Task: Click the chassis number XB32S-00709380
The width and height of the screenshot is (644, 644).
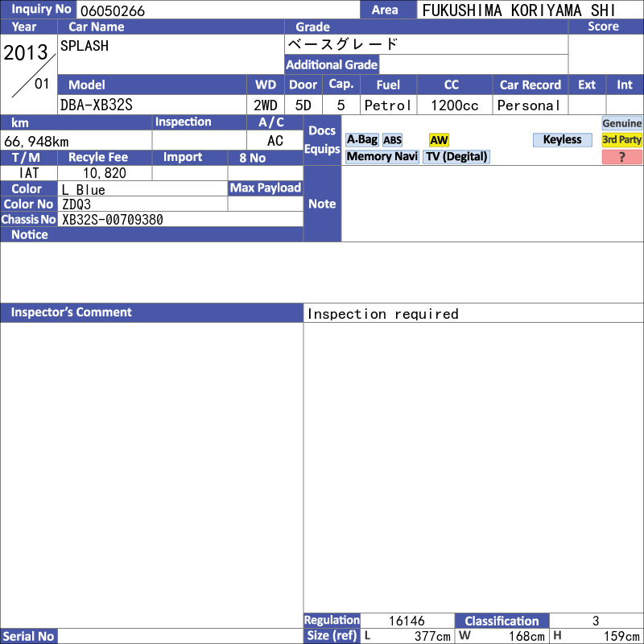Action: (113, 219)
